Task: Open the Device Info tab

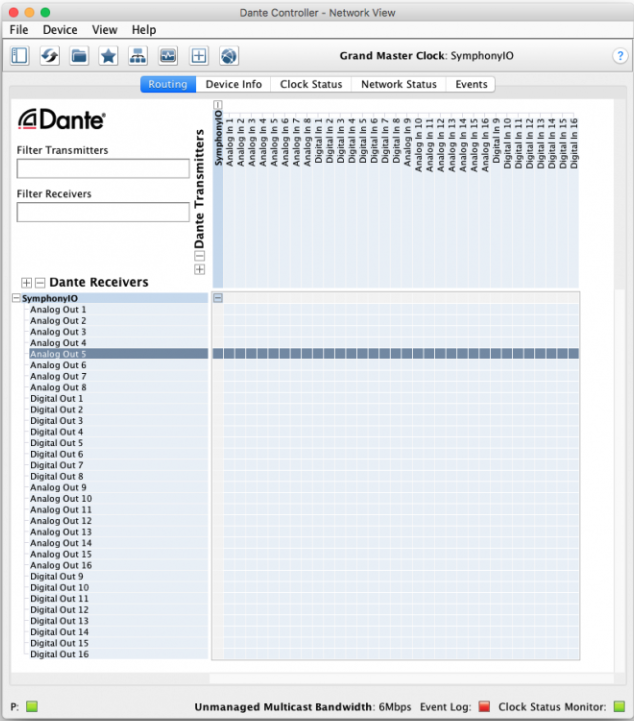Action: click(x=233, y=85)
